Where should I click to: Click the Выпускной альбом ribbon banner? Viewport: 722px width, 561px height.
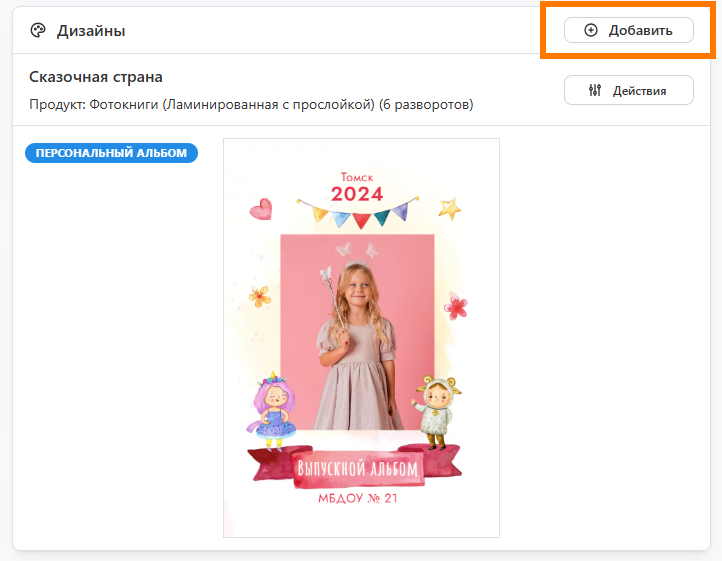(357, 468)
